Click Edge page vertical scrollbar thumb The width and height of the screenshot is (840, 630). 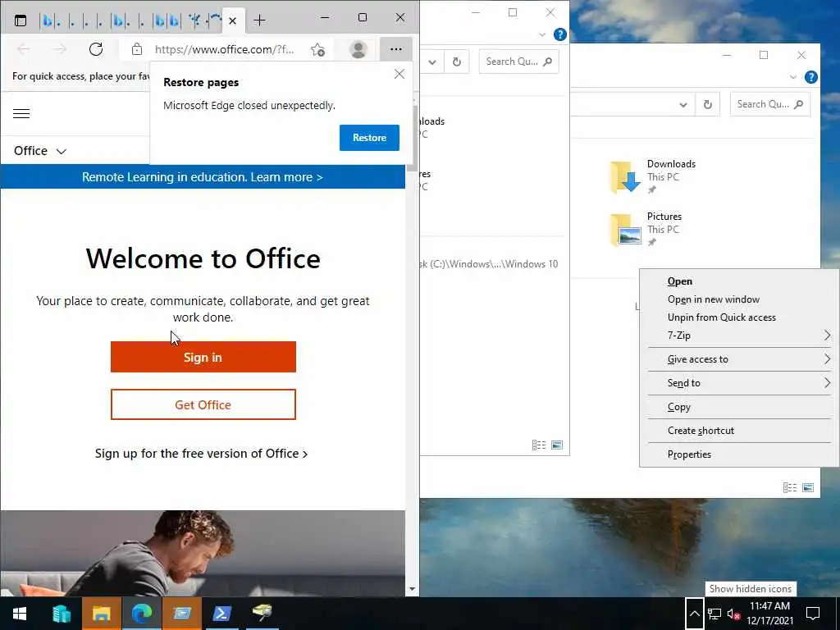(x=412, y=138)
